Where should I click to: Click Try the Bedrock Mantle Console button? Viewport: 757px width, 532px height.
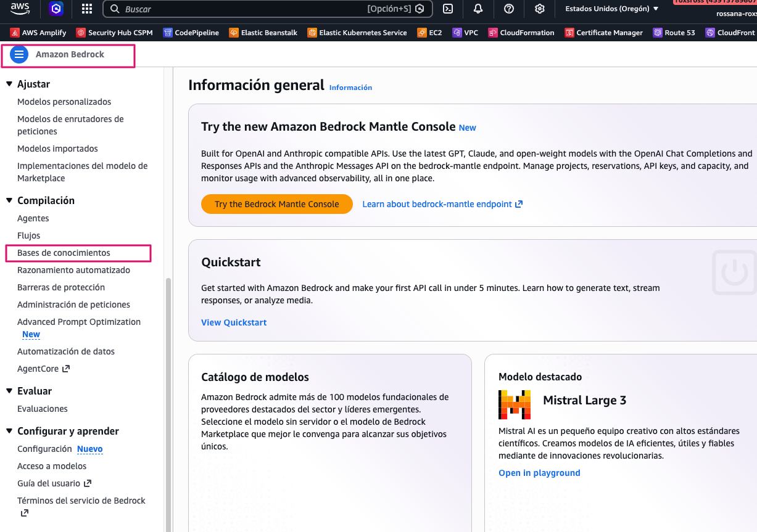(x=277, y=204)
